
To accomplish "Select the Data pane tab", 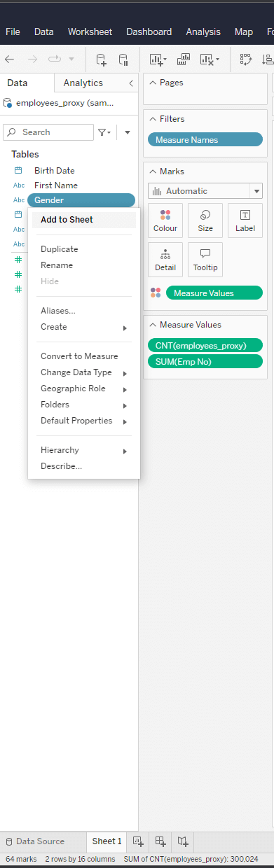I will click(18, 83).
